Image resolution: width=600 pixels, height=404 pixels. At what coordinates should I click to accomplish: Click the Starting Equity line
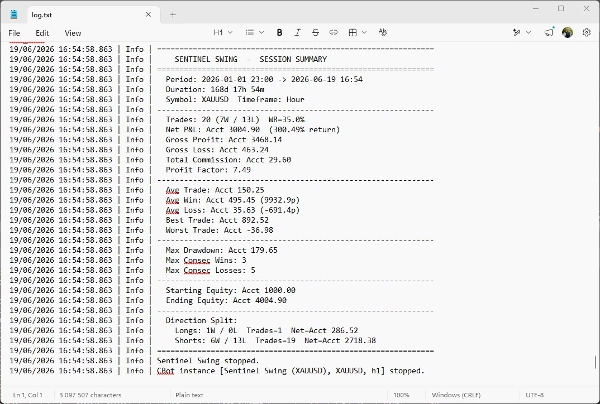click(x=230, y=290)
